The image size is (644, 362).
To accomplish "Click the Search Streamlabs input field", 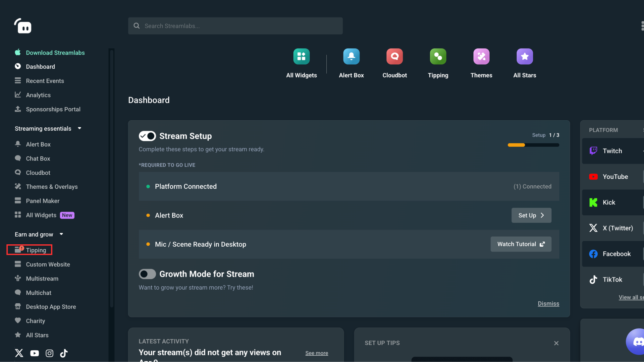I will coord(235,26).
